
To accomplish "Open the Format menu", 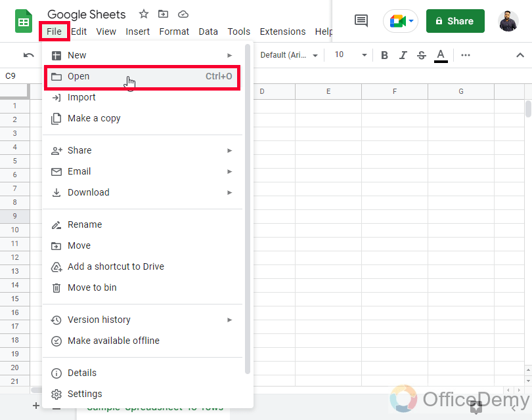I will point(174,31).
